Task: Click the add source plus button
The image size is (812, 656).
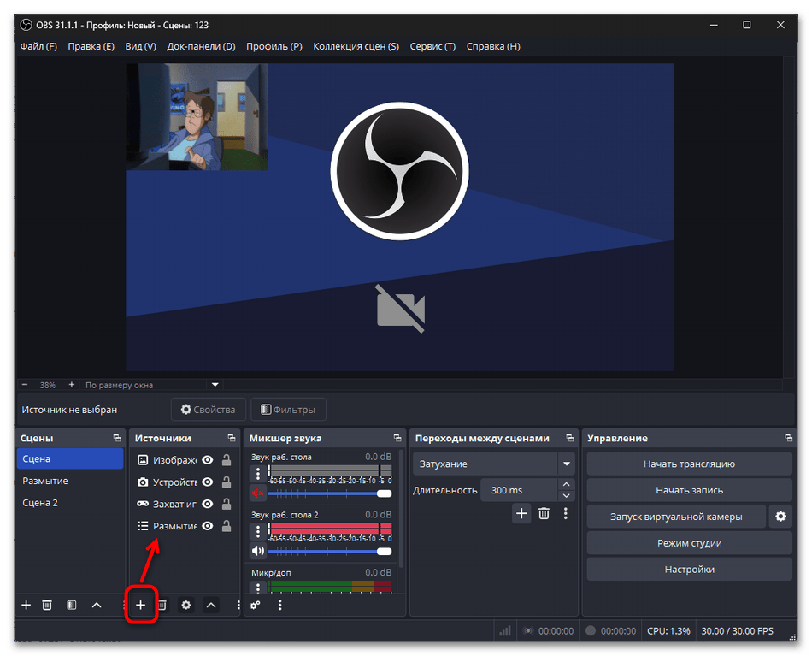Action: [x=141, y=605]
